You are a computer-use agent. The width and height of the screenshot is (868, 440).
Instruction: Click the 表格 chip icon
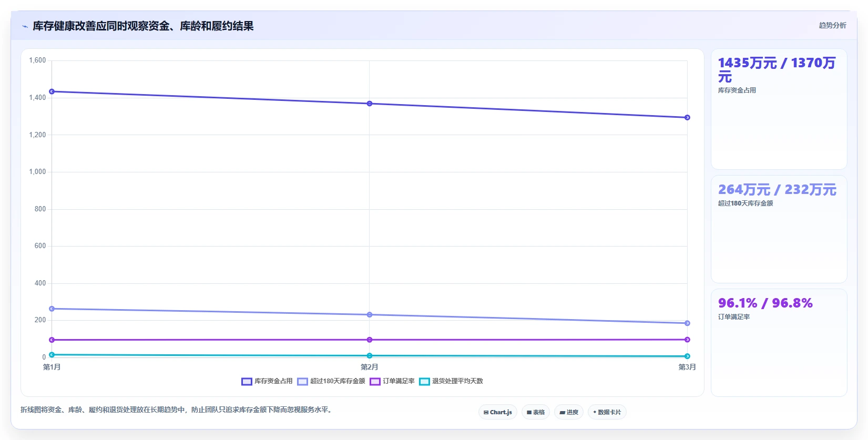(x=529, y=413)
